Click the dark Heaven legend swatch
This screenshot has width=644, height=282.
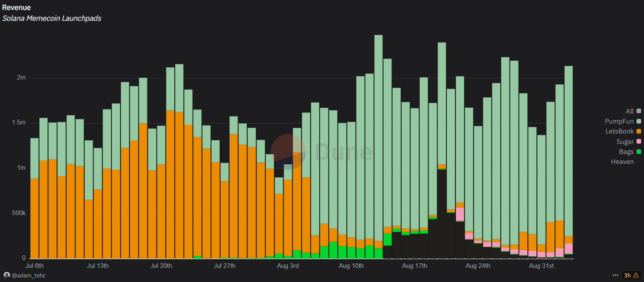[639, 162]
